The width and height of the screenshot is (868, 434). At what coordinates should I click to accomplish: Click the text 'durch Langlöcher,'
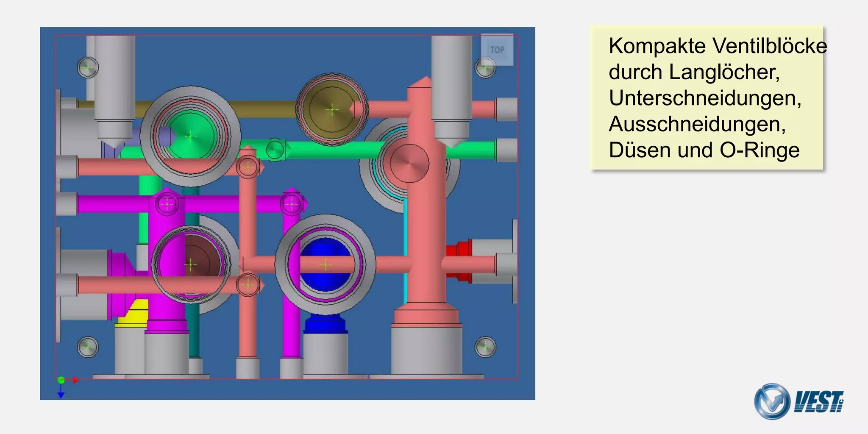click(x=694, y=72)
